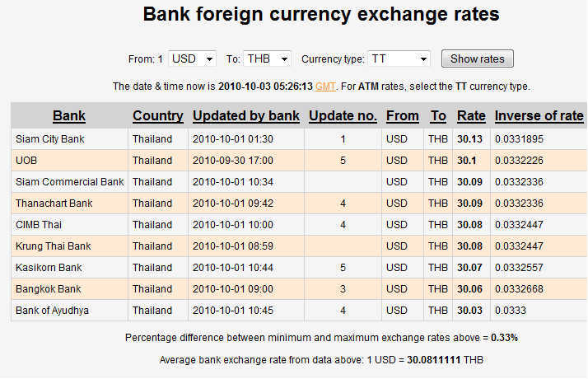
Task: Click the From column header
Action: [402, 115]
